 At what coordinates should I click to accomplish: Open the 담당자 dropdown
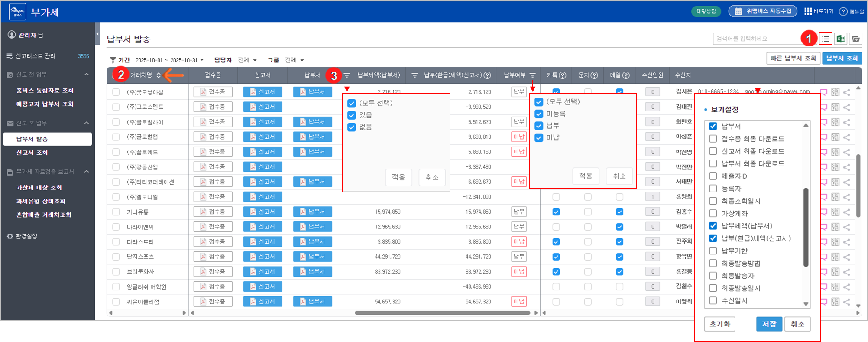click(x=248, y=60)
